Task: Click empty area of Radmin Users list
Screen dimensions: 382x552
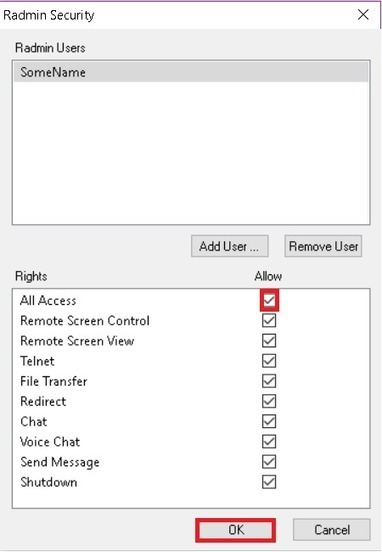Action: (x=191, y=153)
